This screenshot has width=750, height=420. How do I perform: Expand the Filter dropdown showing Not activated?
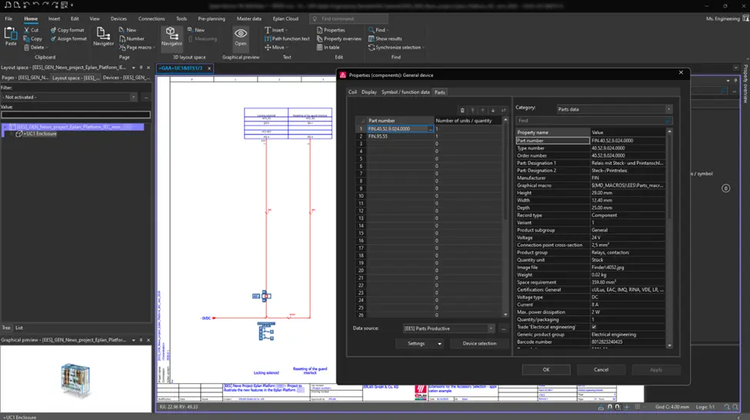(x=68, y=97)
